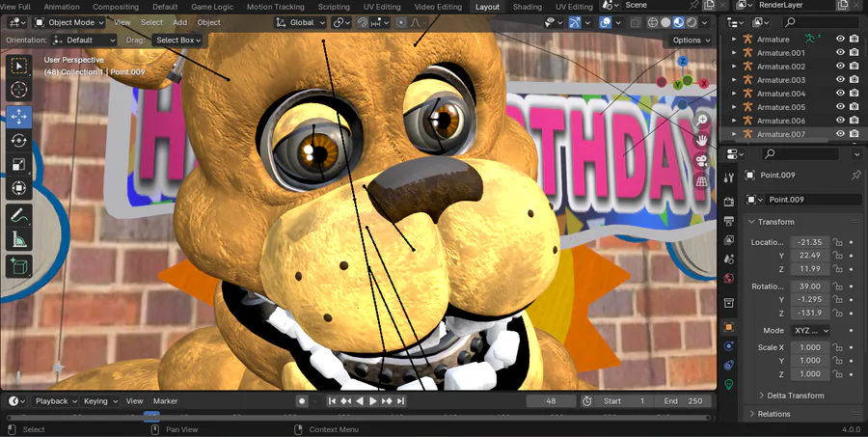
Task: Open the View Layer properties tab
Action: 729,240
